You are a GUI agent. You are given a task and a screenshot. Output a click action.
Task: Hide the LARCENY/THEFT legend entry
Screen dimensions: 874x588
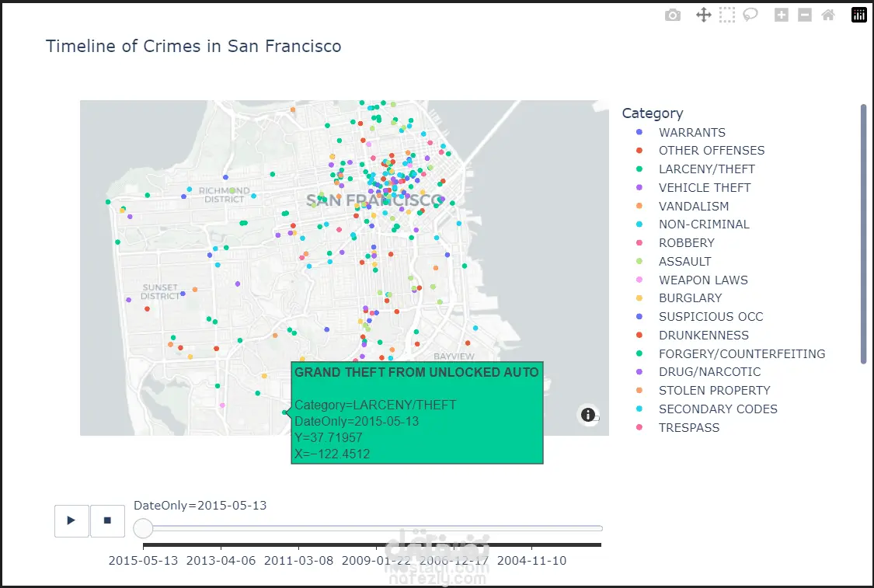[x=706, y=169]
